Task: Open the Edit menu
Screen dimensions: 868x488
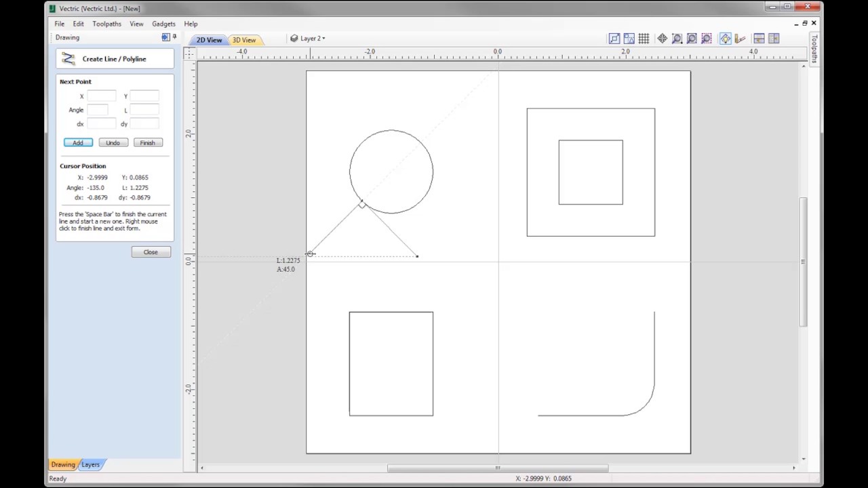Action: pyautogui.click(x=79, y=24)
